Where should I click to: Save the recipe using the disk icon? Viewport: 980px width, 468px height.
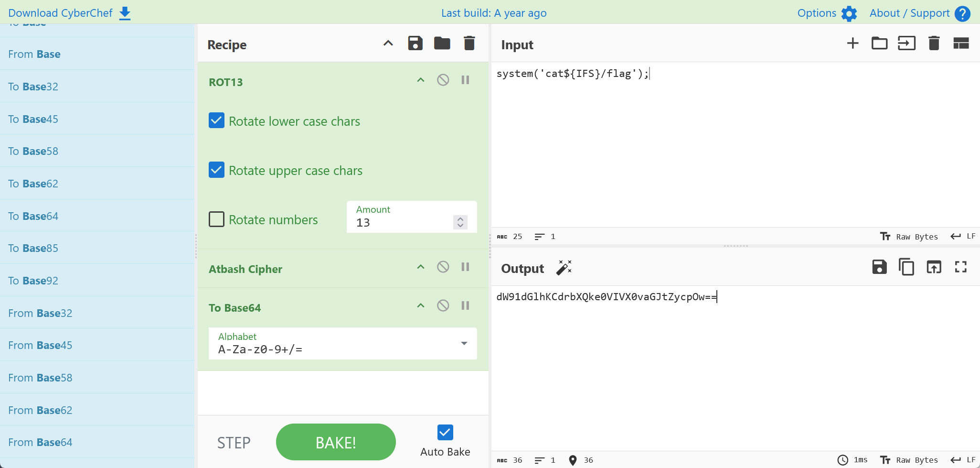[415, 44]
